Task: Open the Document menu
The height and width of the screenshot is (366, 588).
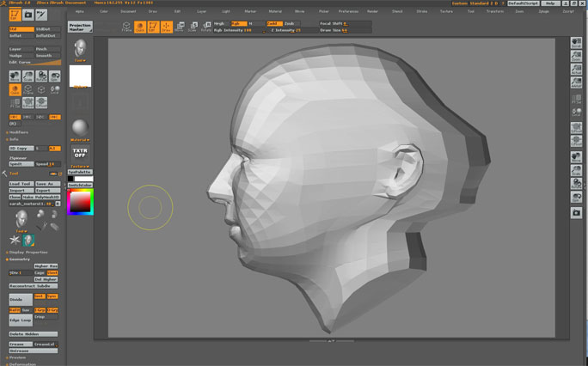Action: pyautogui.click(x=128, y=12)
